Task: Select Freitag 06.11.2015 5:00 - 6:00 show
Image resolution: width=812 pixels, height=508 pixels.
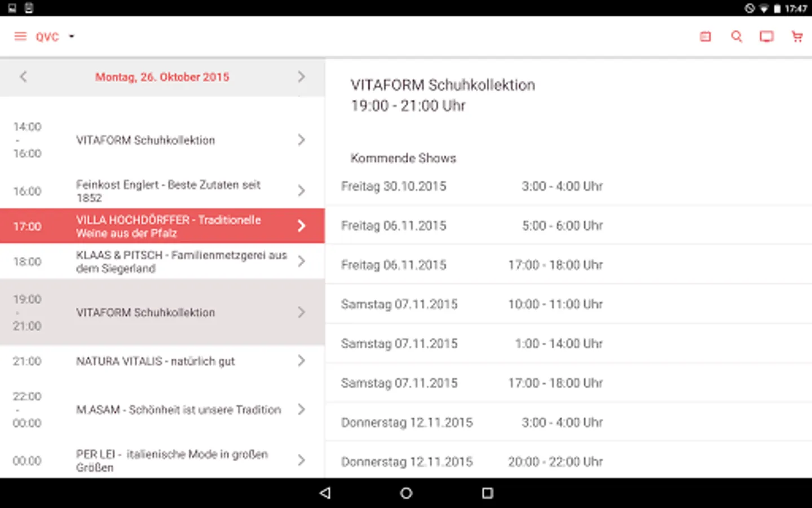Action: [x=568, y=226]
